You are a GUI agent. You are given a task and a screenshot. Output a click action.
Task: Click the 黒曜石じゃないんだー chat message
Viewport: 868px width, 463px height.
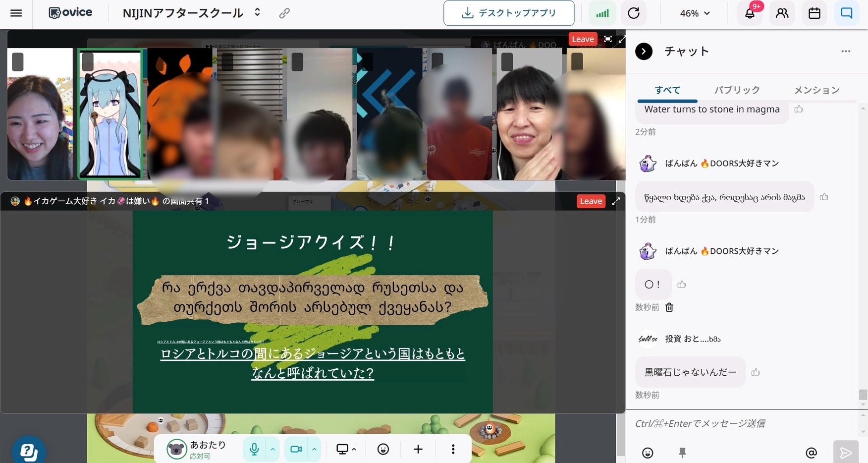pos(690,372)
